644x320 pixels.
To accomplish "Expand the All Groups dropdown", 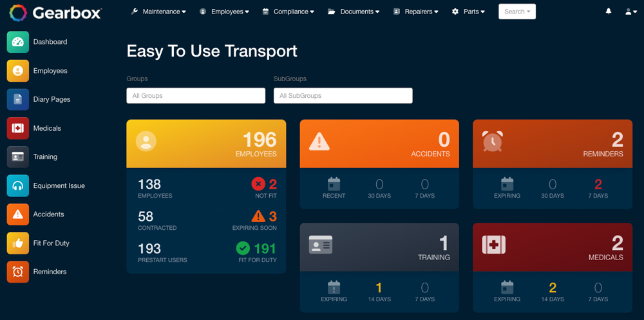I will click(196, 96).
